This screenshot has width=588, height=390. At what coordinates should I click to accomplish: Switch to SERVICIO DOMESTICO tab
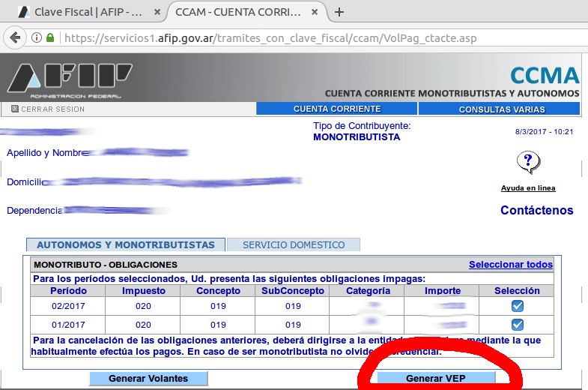(x=294, y=244)
